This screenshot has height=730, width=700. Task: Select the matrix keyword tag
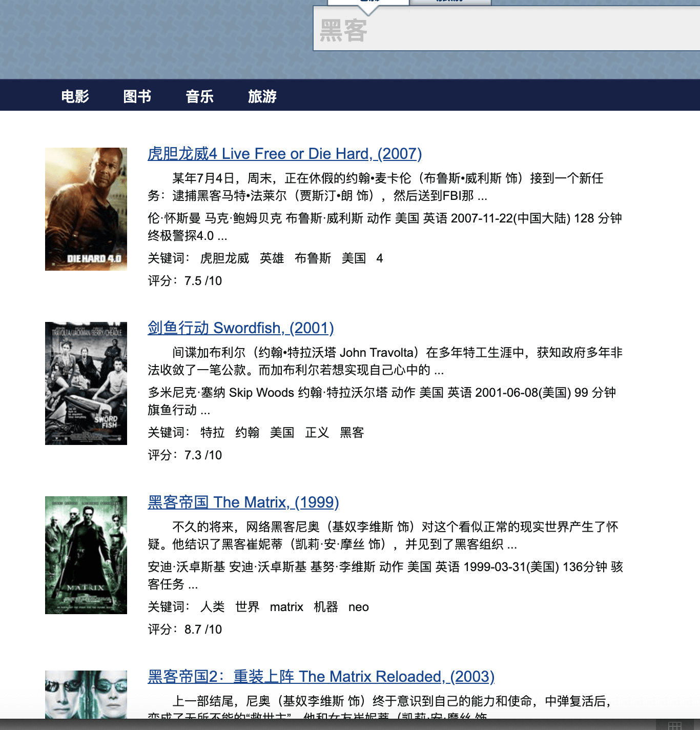286,607
